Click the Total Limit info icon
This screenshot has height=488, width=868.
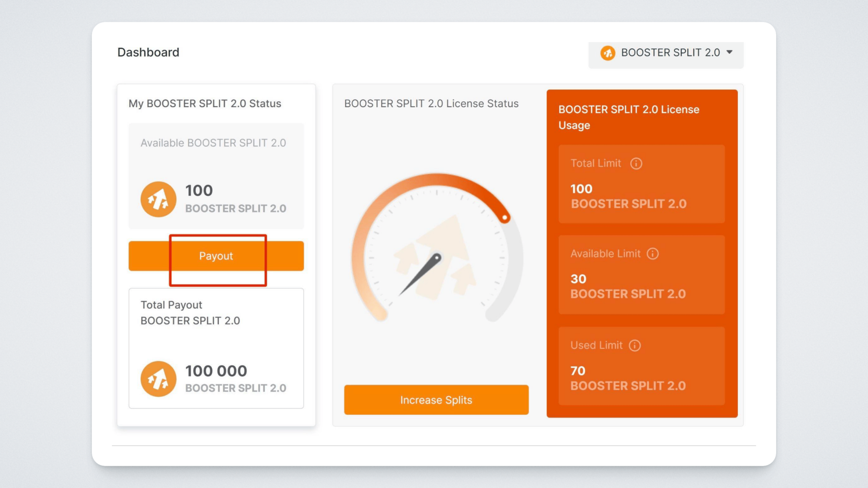click(x=636, y=164)
